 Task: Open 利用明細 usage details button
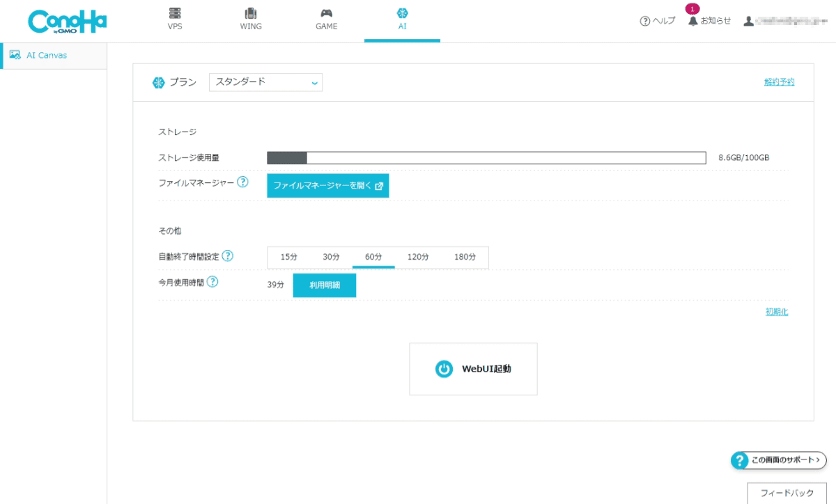coord(325,285)
